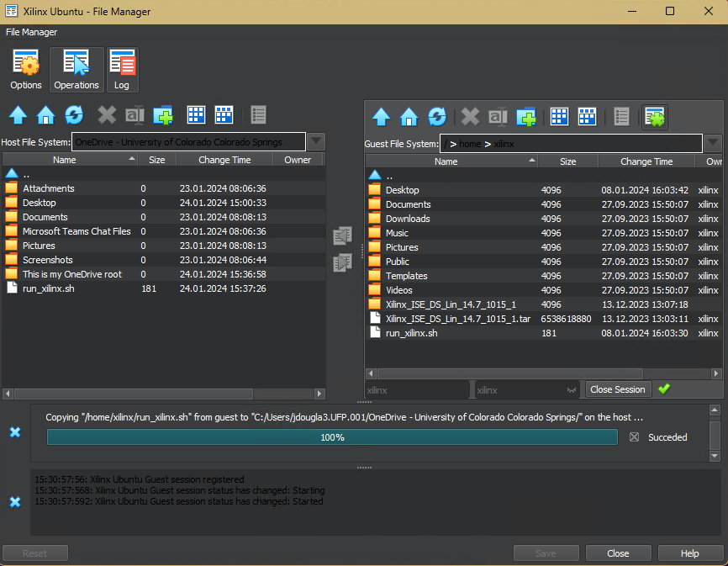Copy selected files from host to guest
Image resolution: width=728 pixels, height=566 pixels.
tap(343, 262)
